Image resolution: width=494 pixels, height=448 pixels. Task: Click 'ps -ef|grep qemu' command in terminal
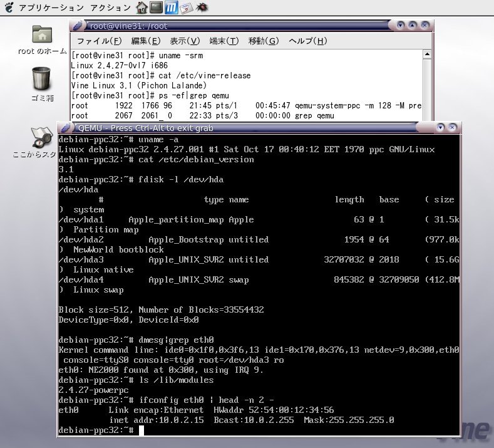193,95
